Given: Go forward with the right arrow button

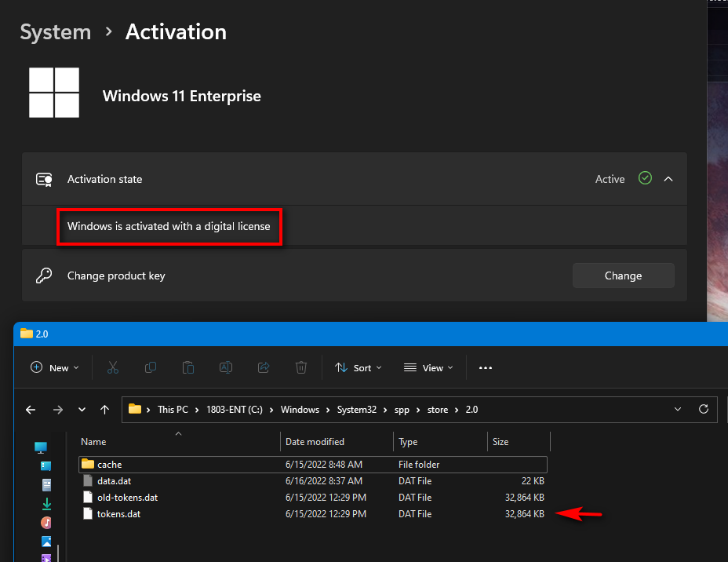Looking at the screenshot, I should tap(58, 410).
